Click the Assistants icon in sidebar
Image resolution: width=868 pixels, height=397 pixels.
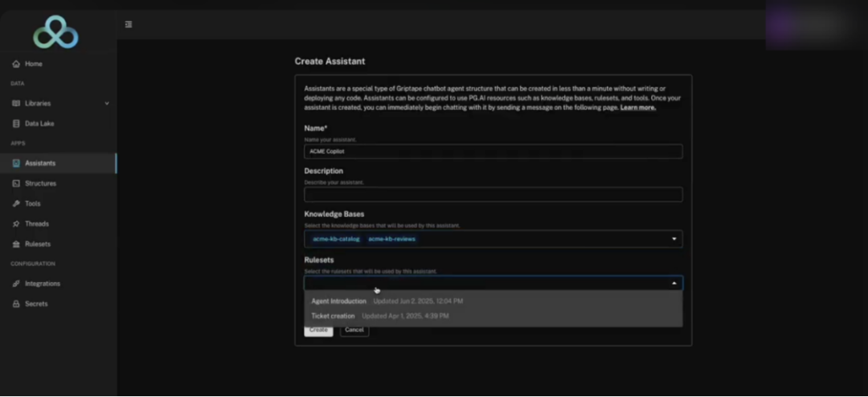pyautogui.click(x=16, y=163)
